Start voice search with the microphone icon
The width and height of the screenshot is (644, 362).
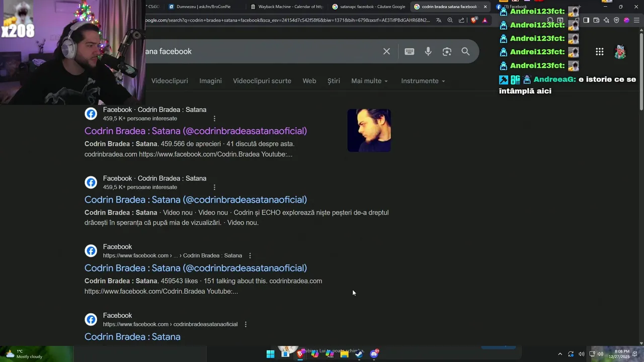point(428,51)
